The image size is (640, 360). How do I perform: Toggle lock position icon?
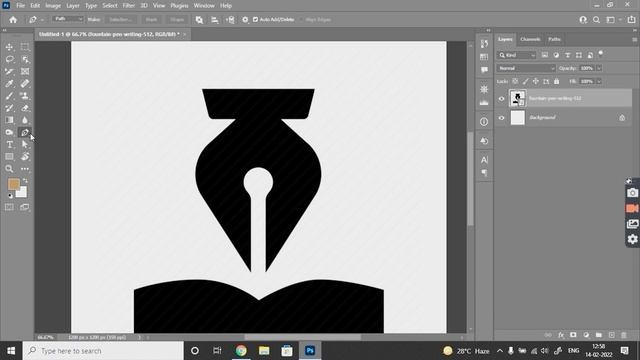[536, 81]
